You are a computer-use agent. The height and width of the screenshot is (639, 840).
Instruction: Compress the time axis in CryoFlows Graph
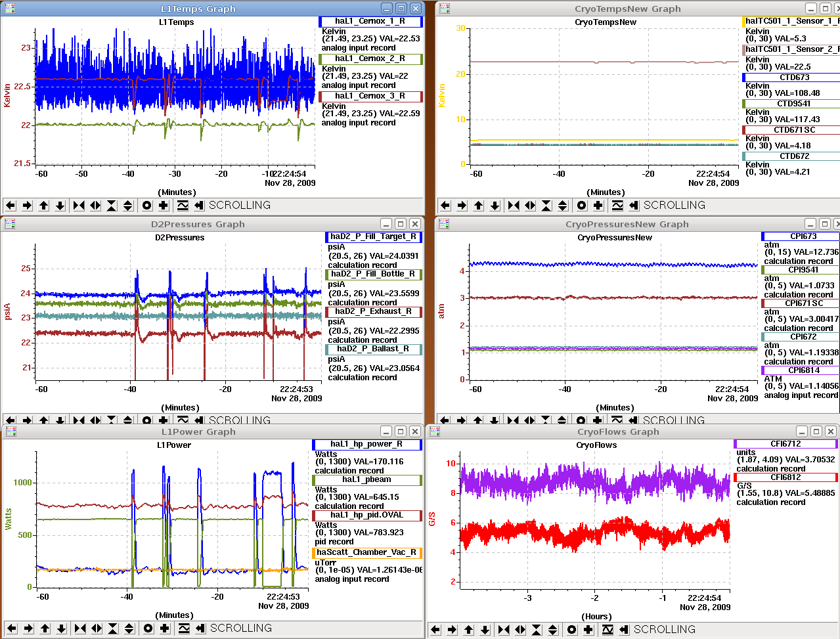pos(504,630)
